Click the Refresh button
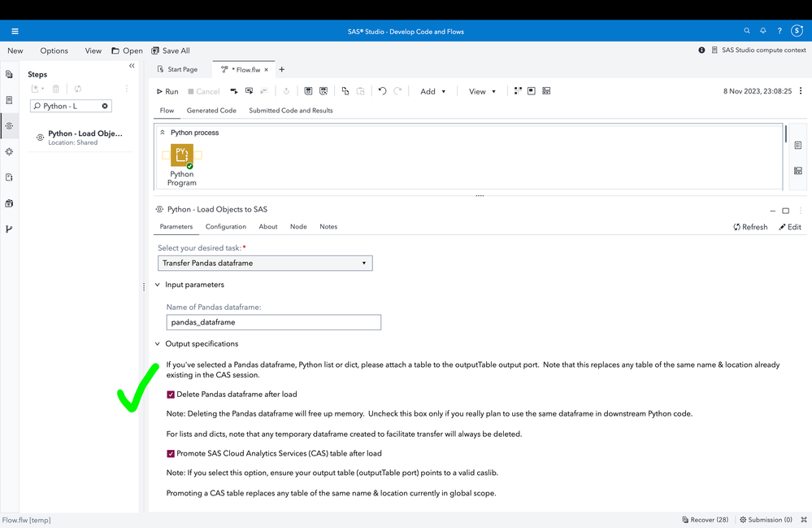This screenshot has width=812, height=528. point(750,227)
